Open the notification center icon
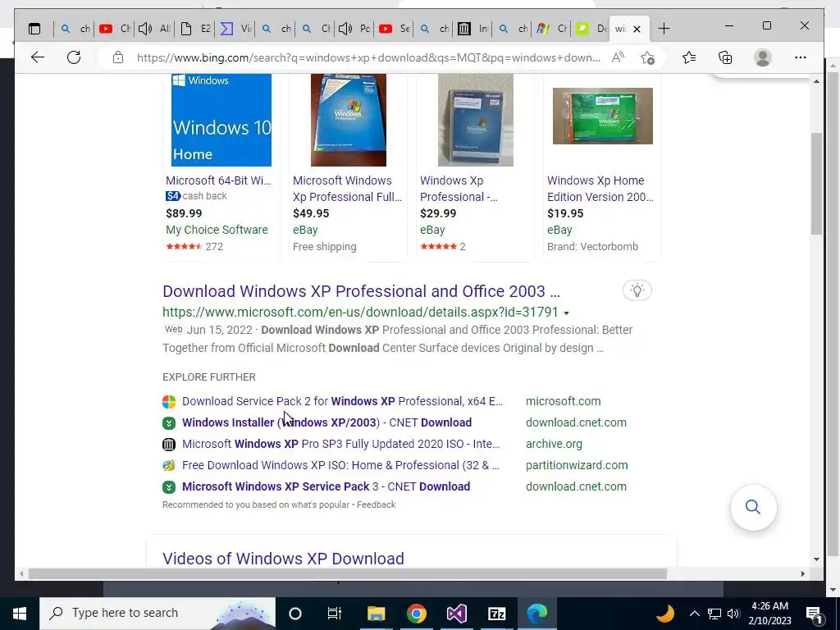Viewport: 840px width, 630px height. (815, 614)
